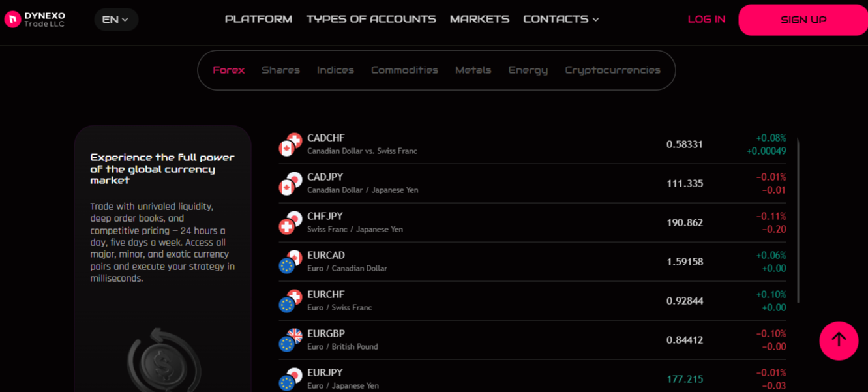Expand the Contacts menu dropdown
The height and width of the screenshot is (392, 868).
[561, 19]
